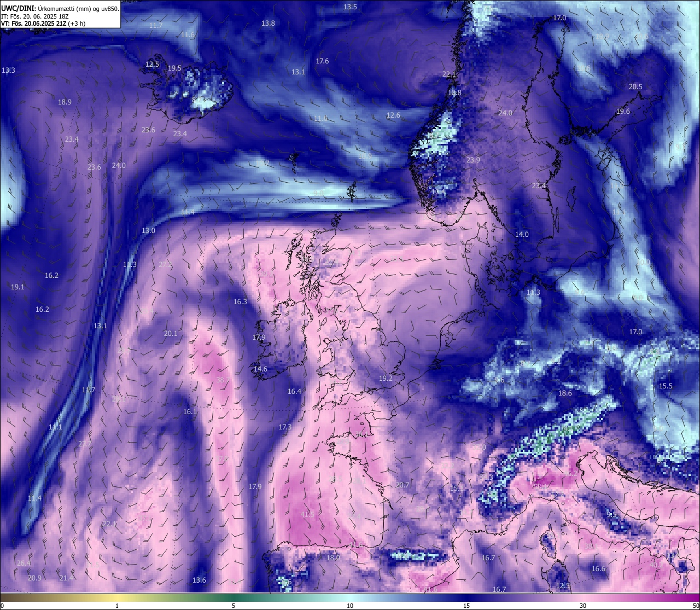
Task: Pick the 19.5 label over Iceland
Action: [174, 68]
